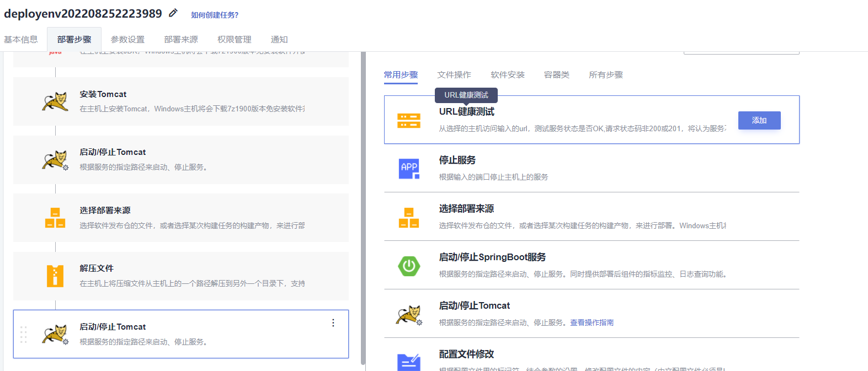Click the 添加 button for URL健康测试
The image size is (868, 371).
[759, 120]
